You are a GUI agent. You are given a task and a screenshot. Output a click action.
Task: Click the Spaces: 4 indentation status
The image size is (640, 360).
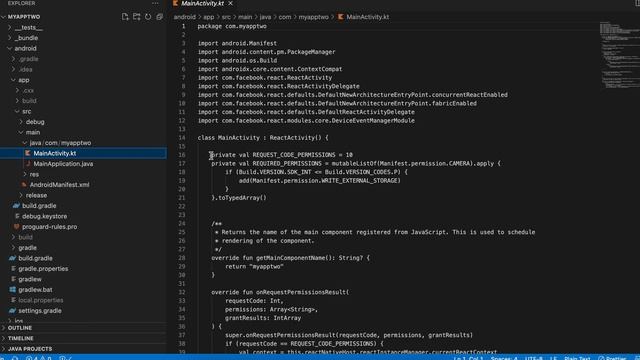pos(504,358)
